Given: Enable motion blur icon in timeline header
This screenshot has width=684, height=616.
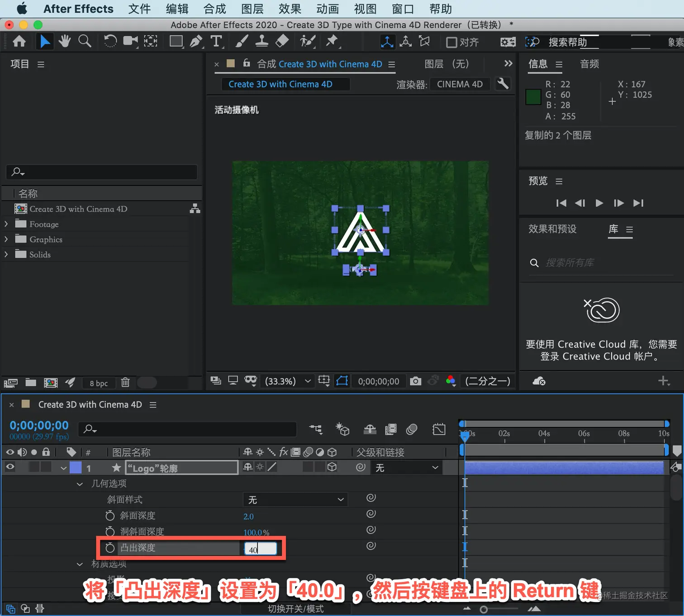Looking at the screenshot, I should coord(412,429).
